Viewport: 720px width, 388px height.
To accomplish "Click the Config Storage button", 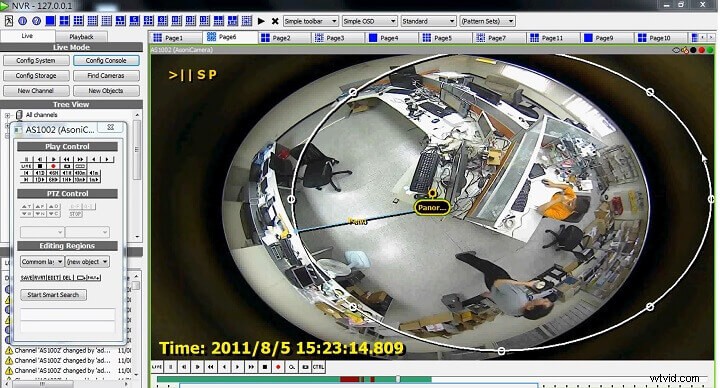I will pos(36,76).
